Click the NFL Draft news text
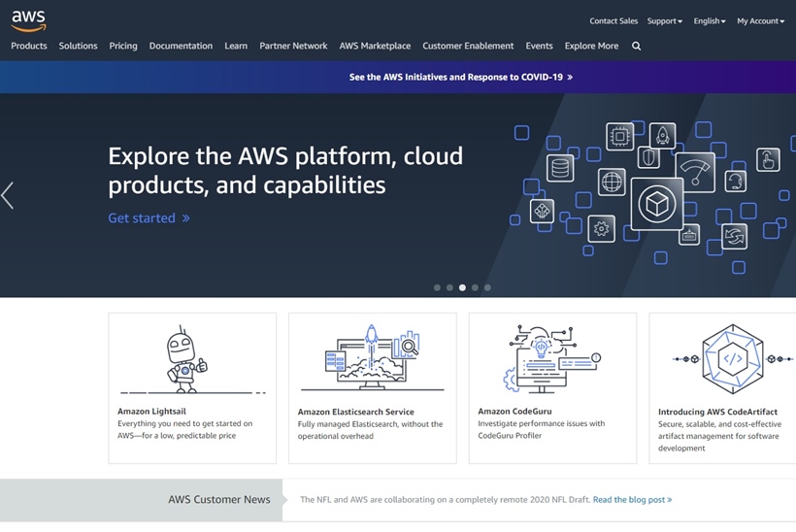This screenshot has height=532, width=796. 445,500
